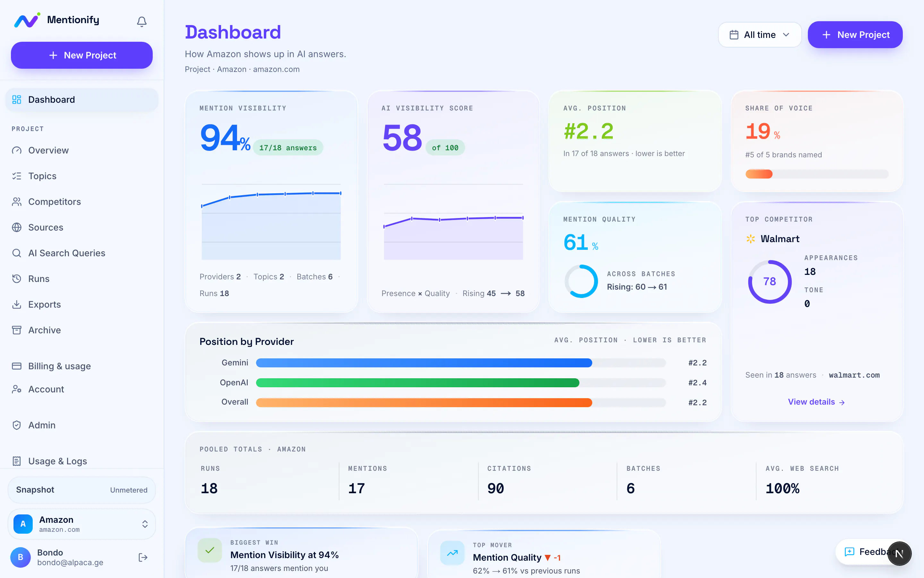Click the Bondo user avatar
This screenshot has height=578, width=924.
click(21, 557)
